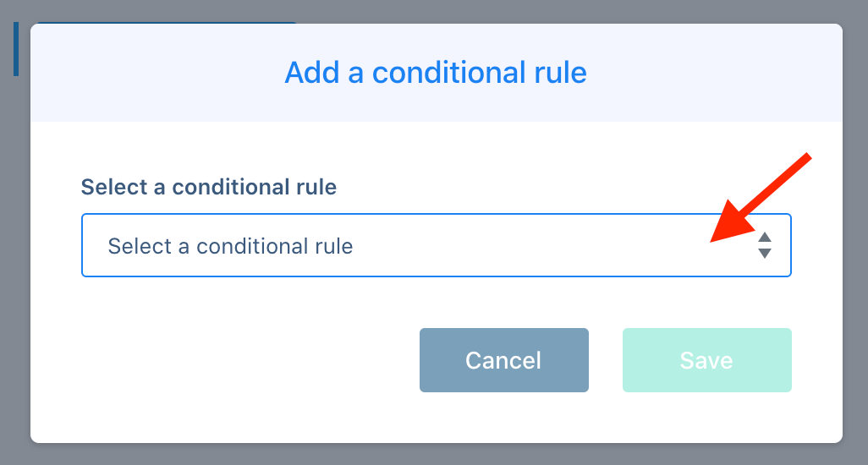Click the white dialog body beside the Cancel button
The image size is (868, 465).
point(249,360)
